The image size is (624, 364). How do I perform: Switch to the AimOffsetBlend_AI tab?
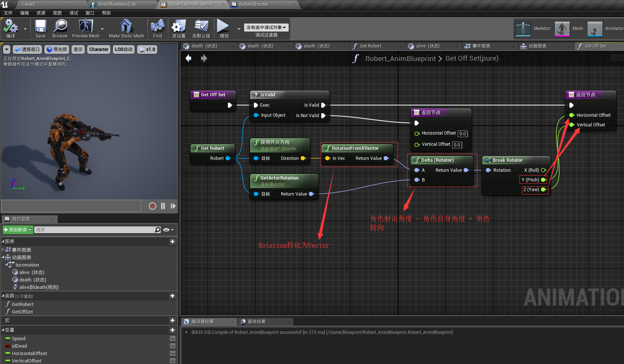117,4
